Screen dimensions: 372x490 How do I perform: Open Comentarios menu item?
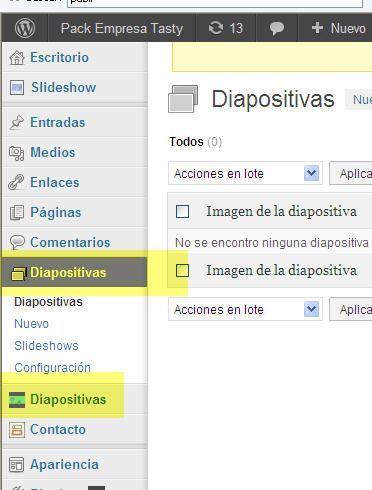coord(70,242)
